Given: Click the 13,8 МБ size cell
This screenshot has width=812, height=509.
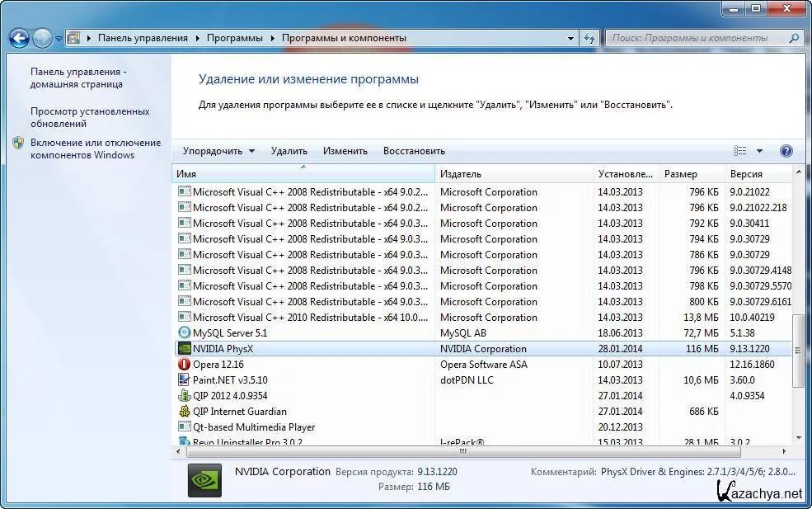Looking at the screenshot, I should coord(701,318).
